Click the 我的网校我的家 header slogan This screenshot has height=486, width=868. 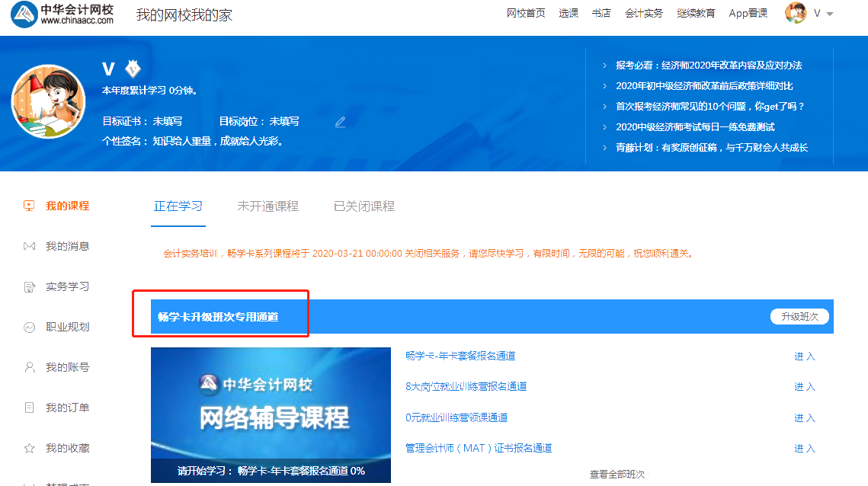(x=184, y=15)
